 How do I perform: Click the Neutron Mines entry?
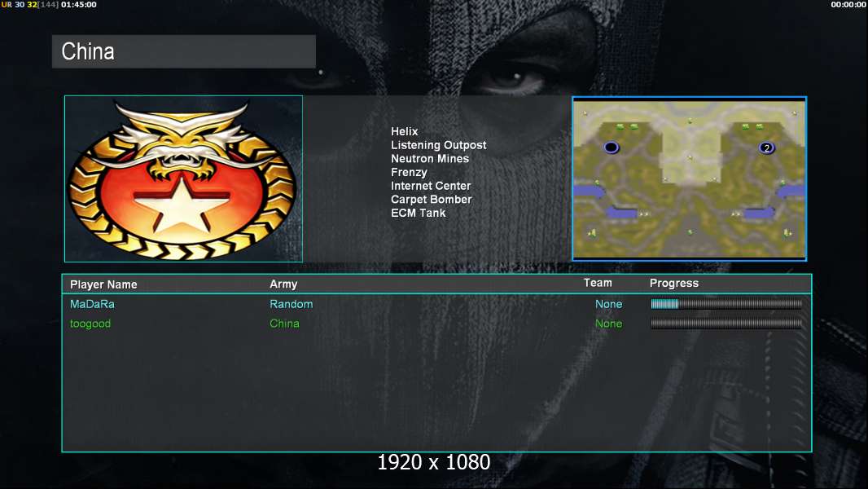pos(430,158)
